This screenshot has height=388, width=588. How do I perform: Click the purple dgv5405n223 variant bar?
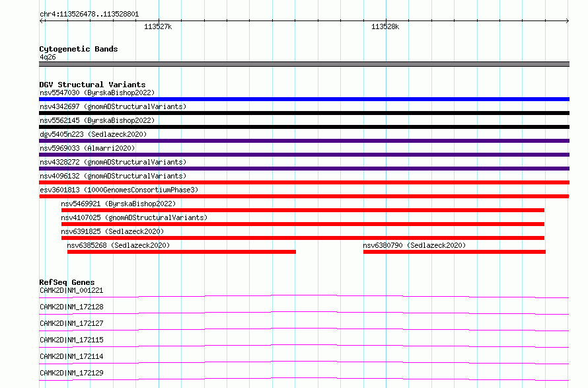304,141
